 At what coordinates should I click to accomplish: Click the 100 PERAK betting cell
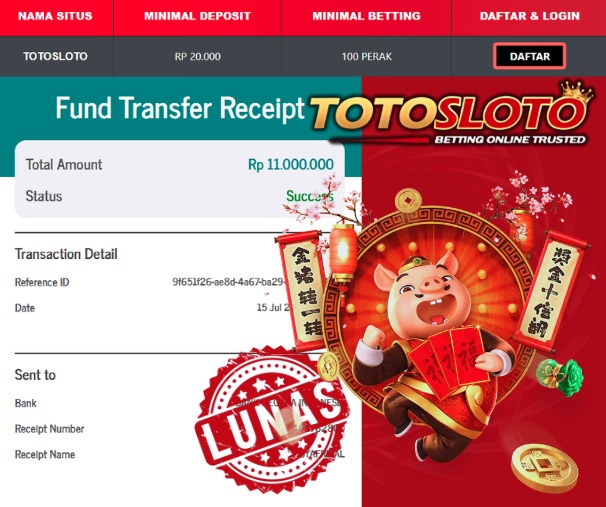(x=366, y=56)
